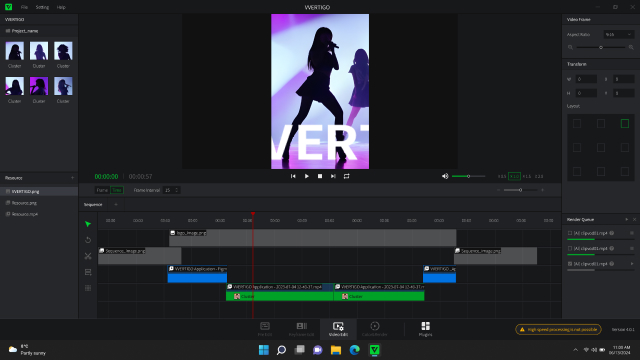This screenshot has width=640, height=360.
Task: Clear the Render Queue with X icon
Action: point(634,220)
